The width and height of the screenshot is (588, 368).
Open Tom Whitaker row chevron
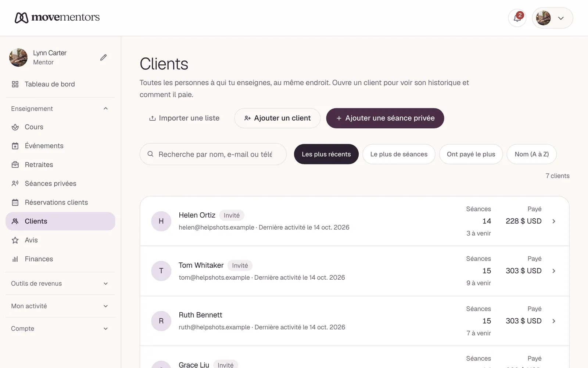[x=554, y=271]
